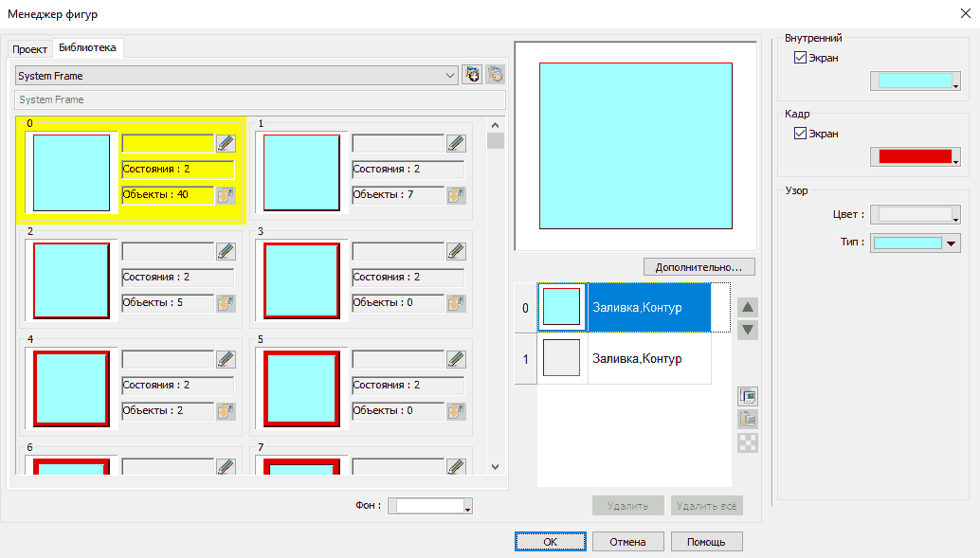The width and height of the screenshot is (980, 558).
Task: Click the pencil edit icon for shape 3
Action: [x=456, y=251]
